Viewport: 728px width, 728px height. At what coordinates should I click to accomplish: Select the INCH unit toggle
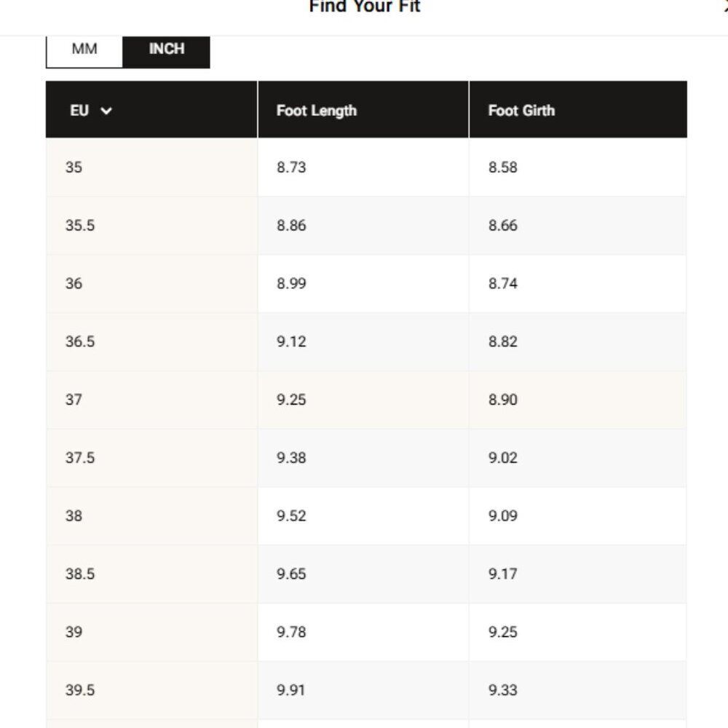coord(166,50)
